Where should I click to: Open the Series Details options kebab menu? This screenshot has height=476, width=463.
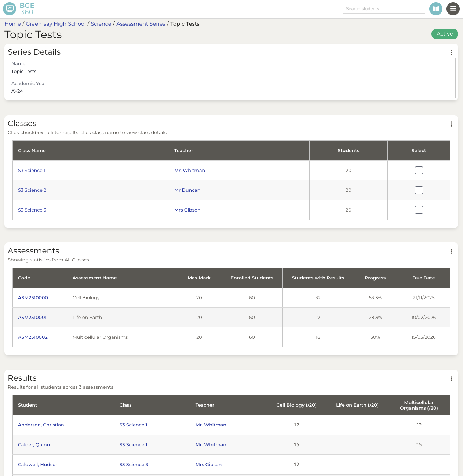point(452,52)
